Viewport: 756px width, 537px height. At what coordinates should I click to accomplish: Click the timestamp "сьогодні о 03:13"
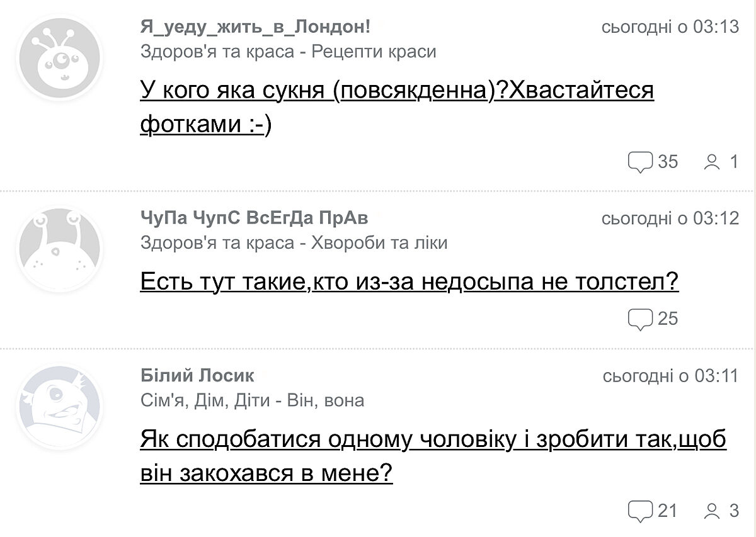(x=670, y=27)
